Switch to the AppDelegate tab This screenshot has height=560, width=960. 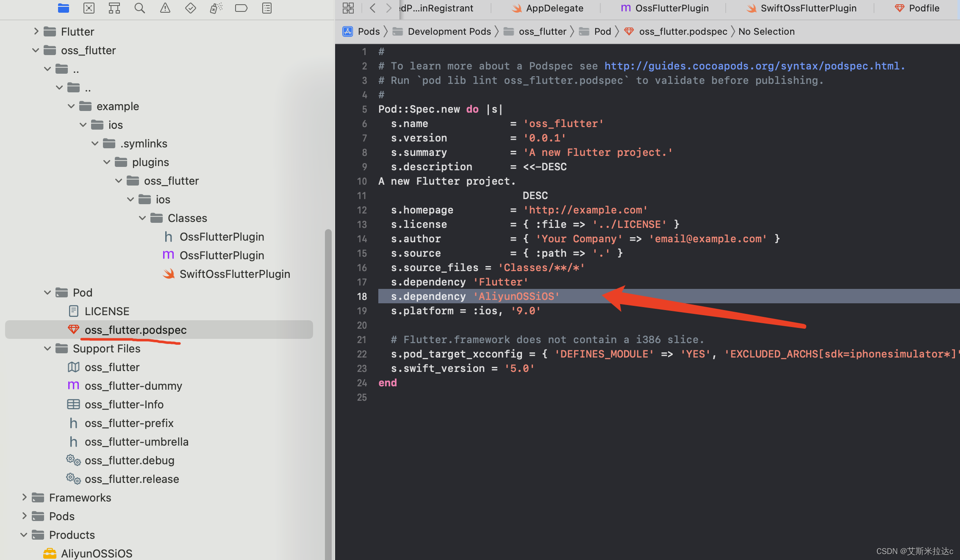(x=547, y=8)
